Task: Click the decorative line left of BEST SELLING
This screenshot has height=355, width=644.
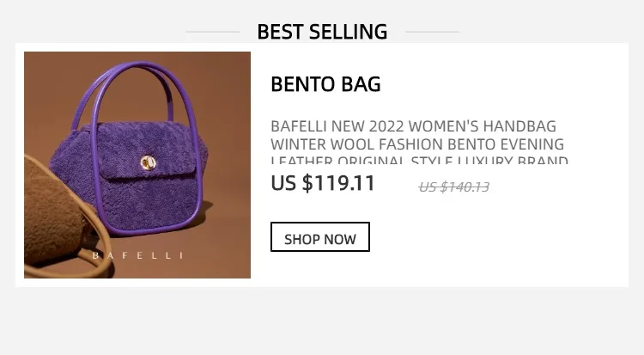Action: (212, 32)
